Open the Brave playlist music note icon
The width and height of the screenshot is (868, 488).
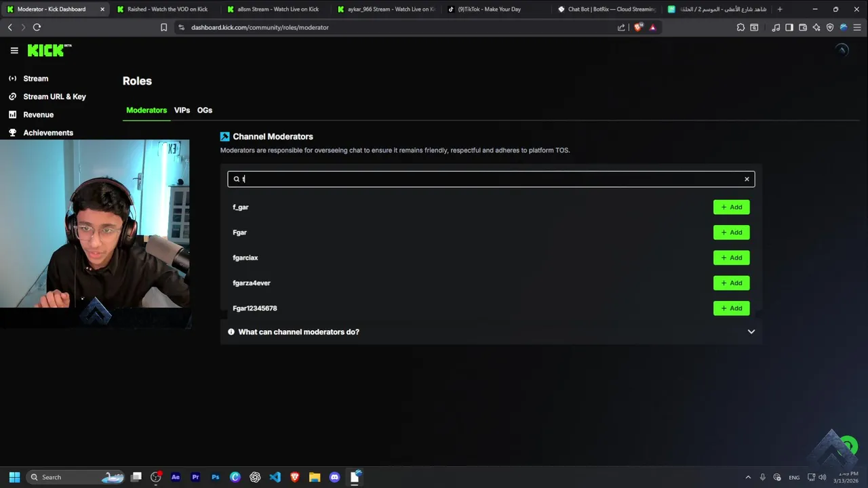coord(776,27)
